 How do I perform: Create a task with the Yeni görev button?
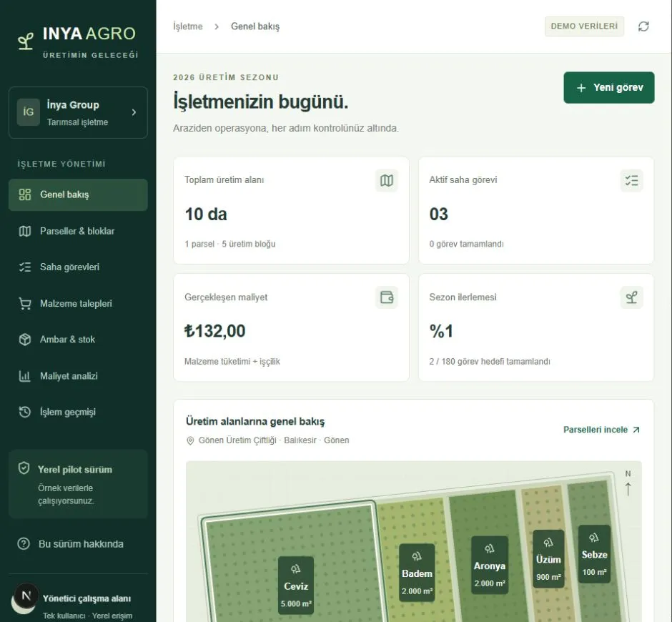[x=608, y=87]
